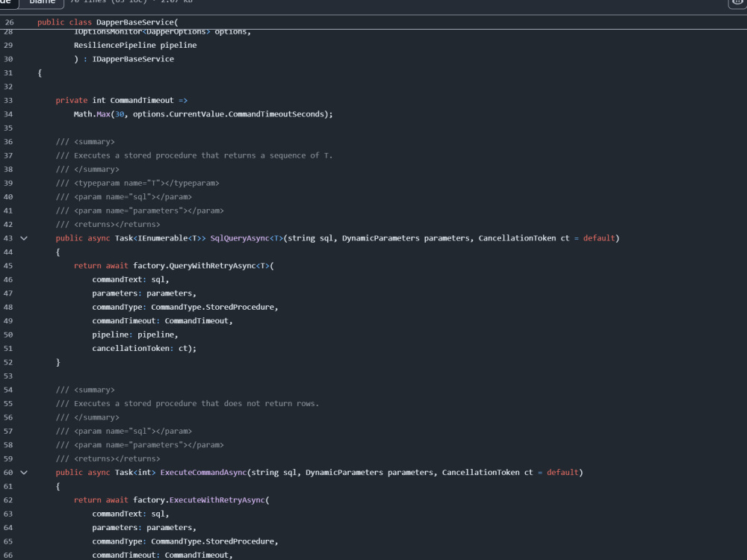Switch to the Blame tab

tap(43, 2)
